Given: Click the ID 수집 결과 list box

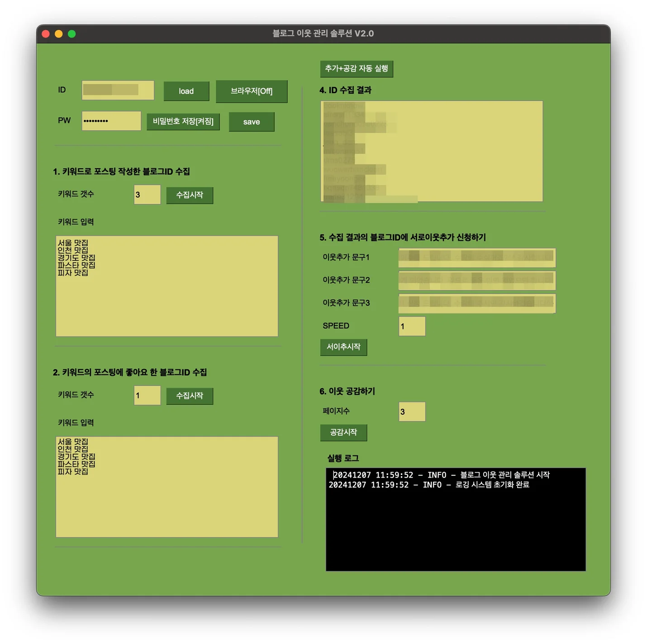Looking at the screenshot, I should click(x=432, y=151).
